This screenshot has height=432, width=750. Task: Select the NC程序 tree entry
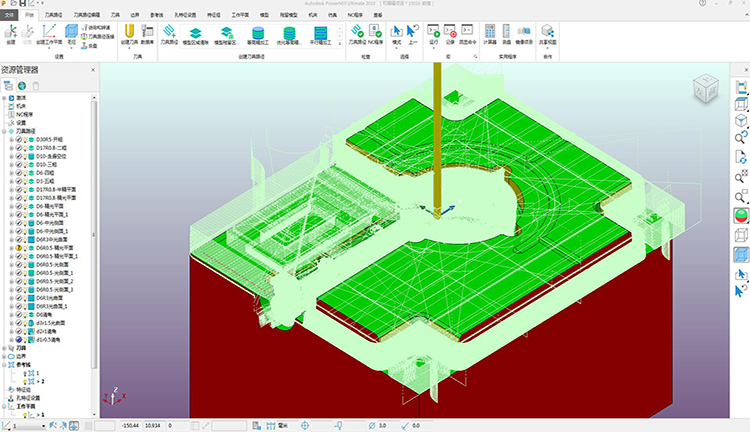tap(24, 114)
